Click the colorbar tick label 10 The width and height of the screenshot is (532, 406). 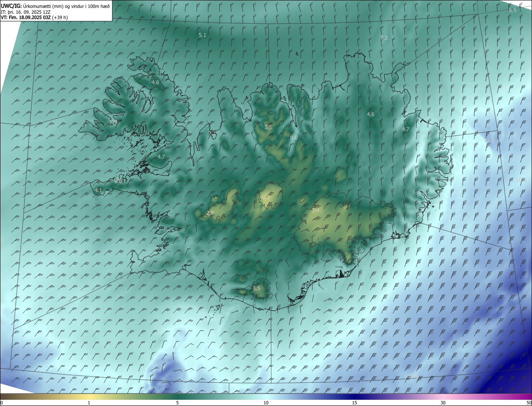[266, 403]
